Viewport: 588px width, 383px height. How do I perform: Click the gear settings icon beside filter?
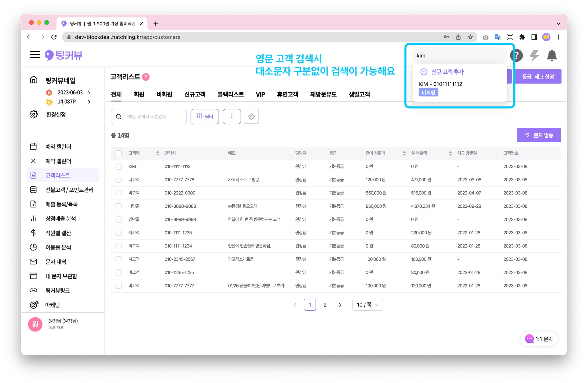[x=251, y=116]
